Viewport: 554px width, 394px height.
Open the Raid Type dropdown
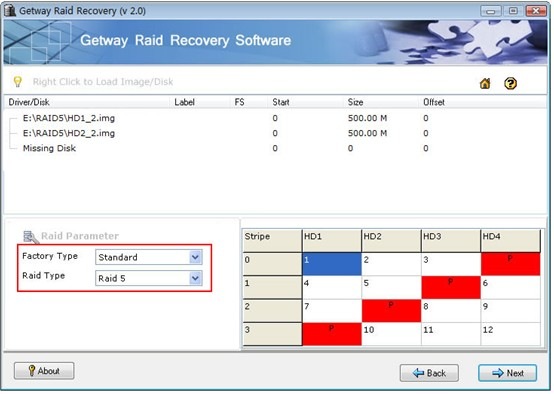pyautogui.click(x=149, y=279)
